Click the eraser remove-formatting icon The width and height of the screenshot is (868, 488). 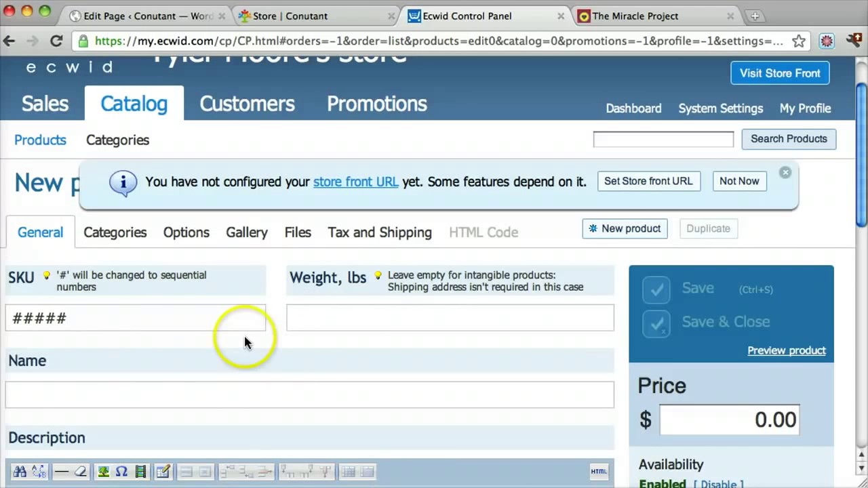click(x=81, y=472)
